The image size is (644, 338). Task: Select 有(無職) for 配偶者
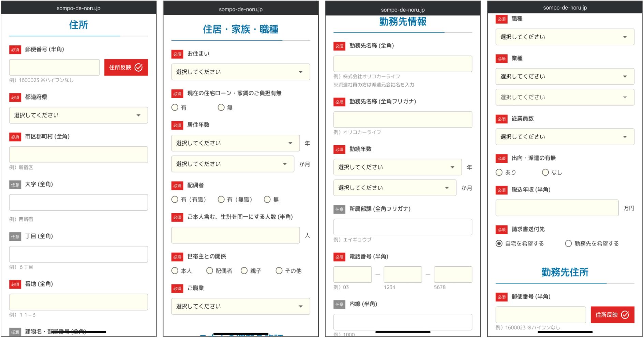tap(221, 200)
